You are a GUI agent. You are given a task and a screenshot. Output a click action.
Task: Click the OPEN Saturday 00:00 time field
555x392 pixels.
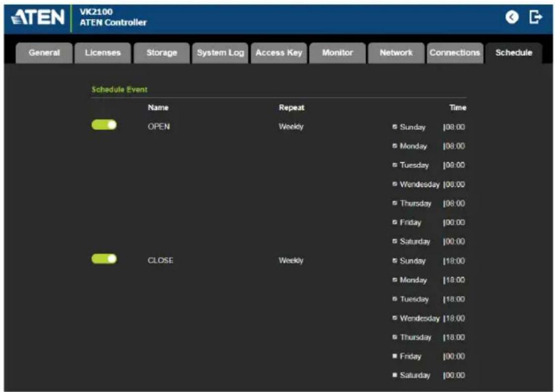[454, 242]
